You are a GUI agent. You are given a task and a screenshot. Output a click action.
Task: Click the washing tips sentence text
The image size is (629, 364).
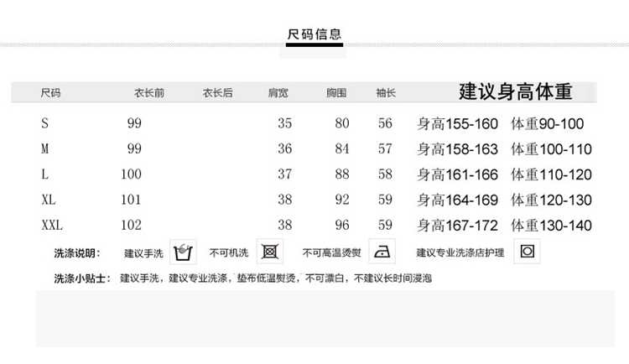tap(276, 278)
